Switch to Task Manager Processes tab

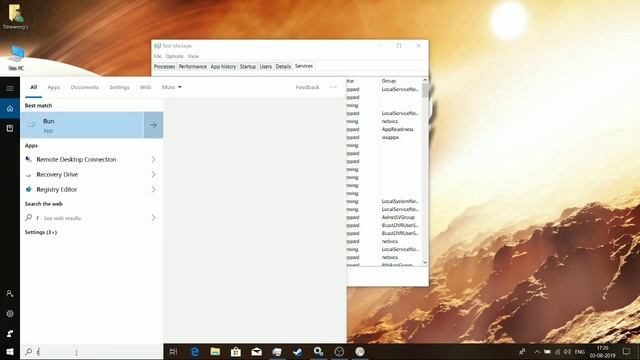164,67
